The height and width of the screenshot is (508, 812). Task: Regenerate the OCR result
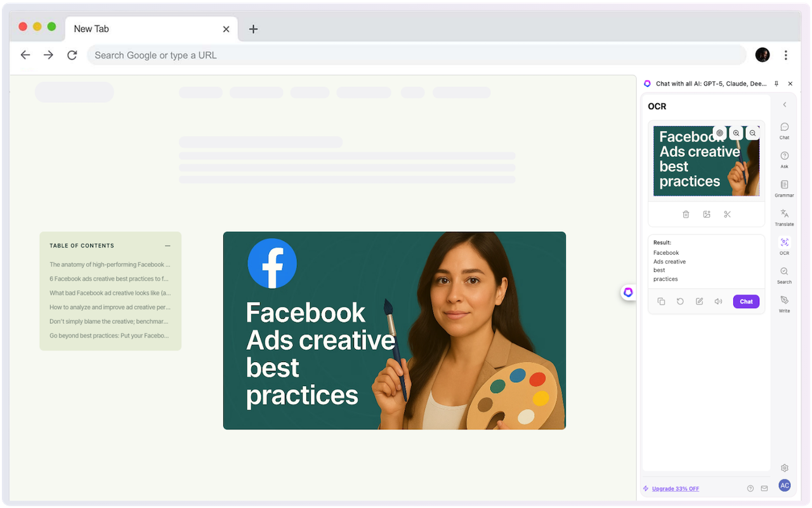tap(680, 302)
